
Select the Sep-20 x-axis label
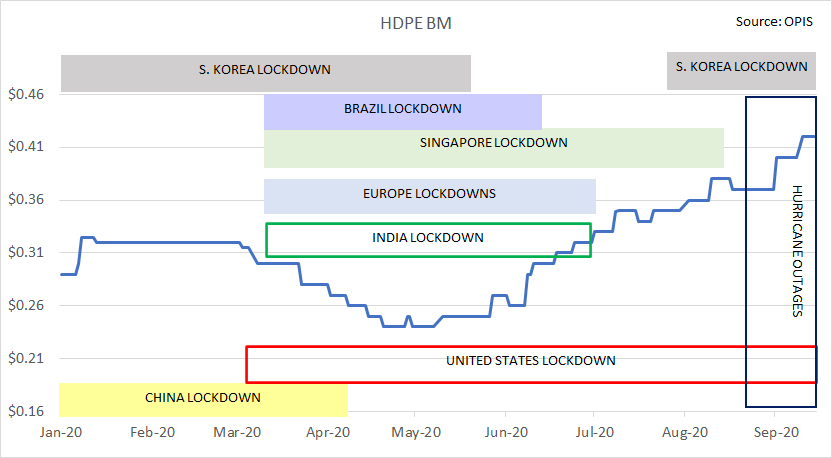click(x=773, y=433)
